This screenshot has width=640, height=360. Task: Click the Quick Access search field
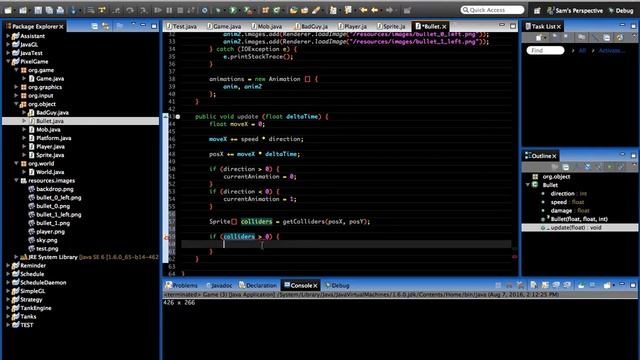pyautogui.click(x=492, y=10)
